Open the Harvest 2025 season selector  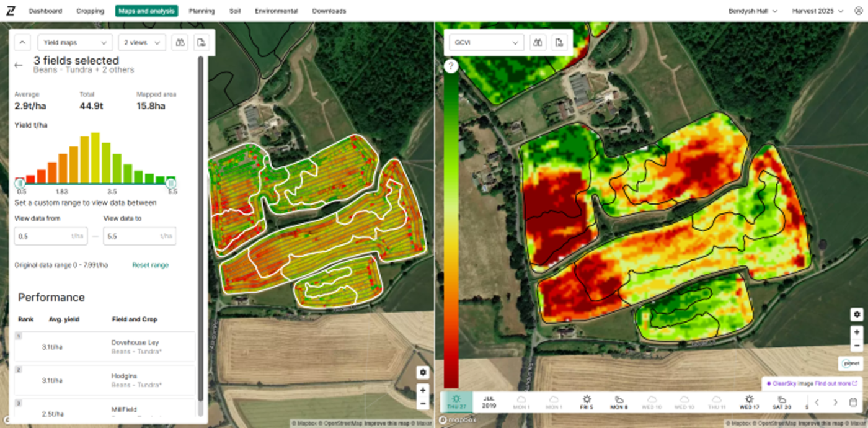pyautogui.click(x=817, y=11)
